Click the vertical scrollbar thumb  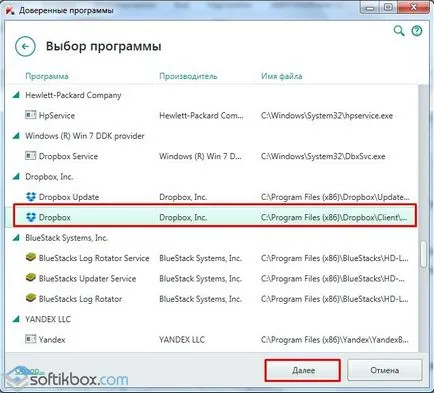[x=423, y=254]
